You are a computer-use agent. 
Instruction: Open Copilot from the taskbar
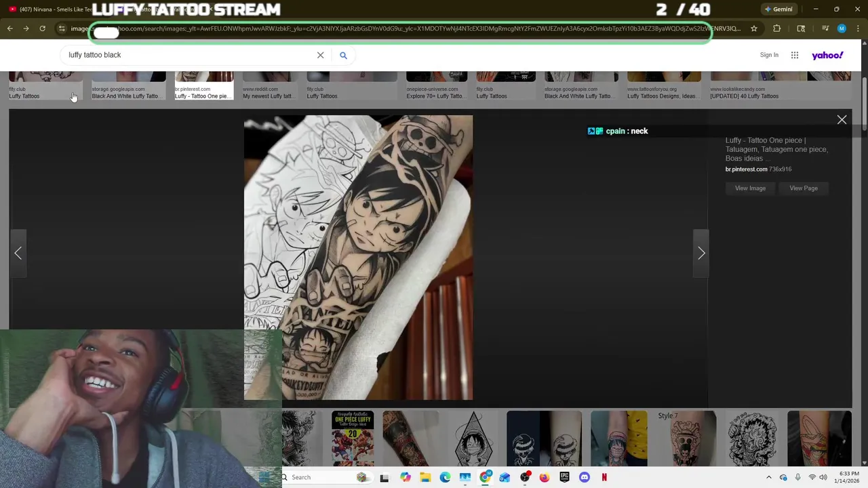click(x=405, y=477)
